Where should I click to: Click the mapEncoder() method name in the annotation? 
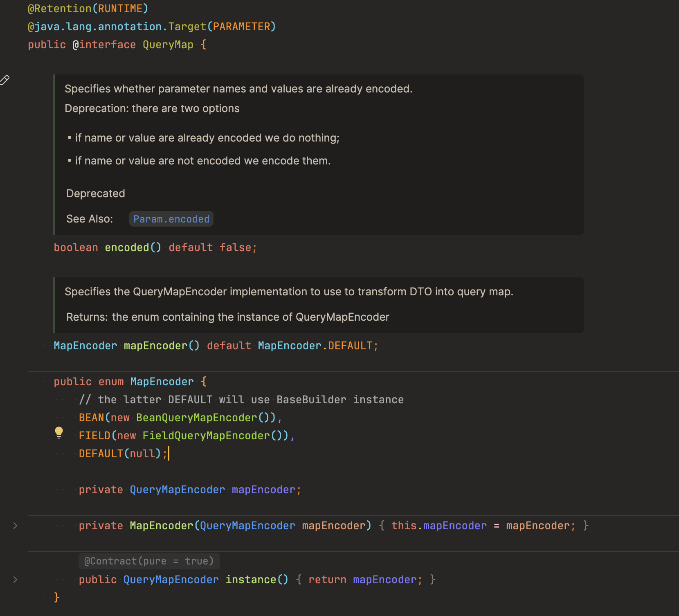[155, 346]
